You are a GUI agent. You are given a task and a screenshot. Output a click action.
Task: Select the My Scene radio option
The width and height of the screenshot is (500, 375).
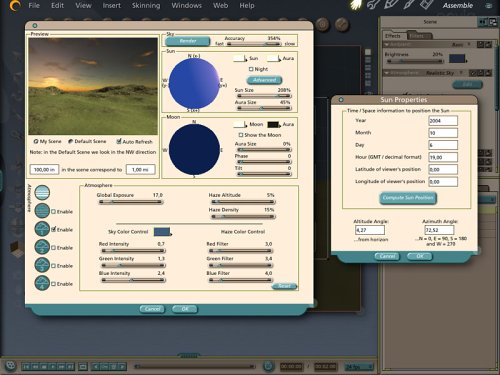click(36, 141)
